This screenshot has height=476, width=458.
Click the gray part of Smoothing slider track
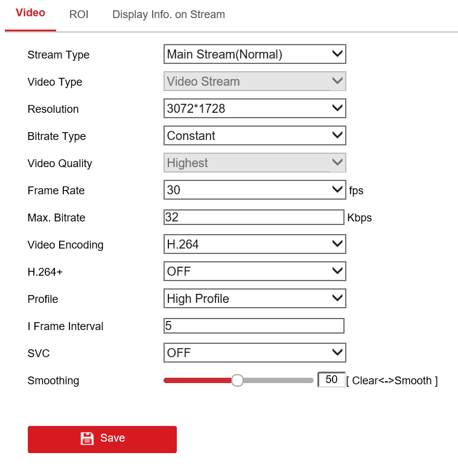278,381
